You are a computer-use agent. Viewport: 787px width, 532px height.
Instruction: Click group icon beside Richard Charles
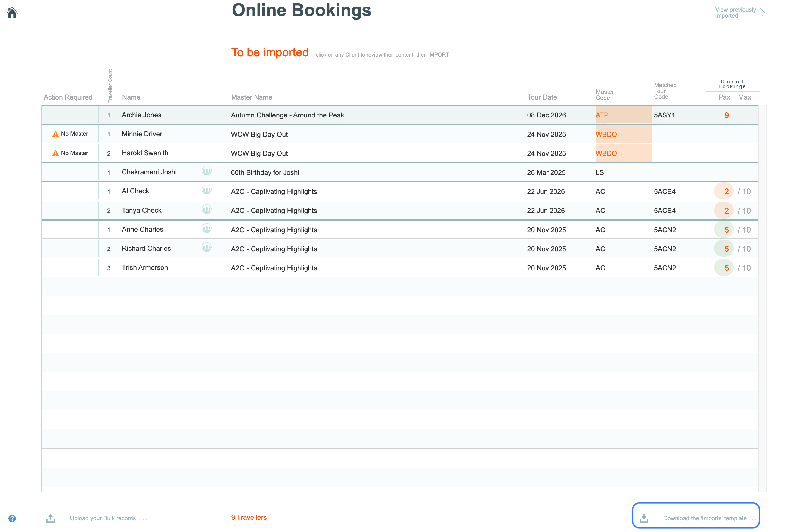pos(207,247)
